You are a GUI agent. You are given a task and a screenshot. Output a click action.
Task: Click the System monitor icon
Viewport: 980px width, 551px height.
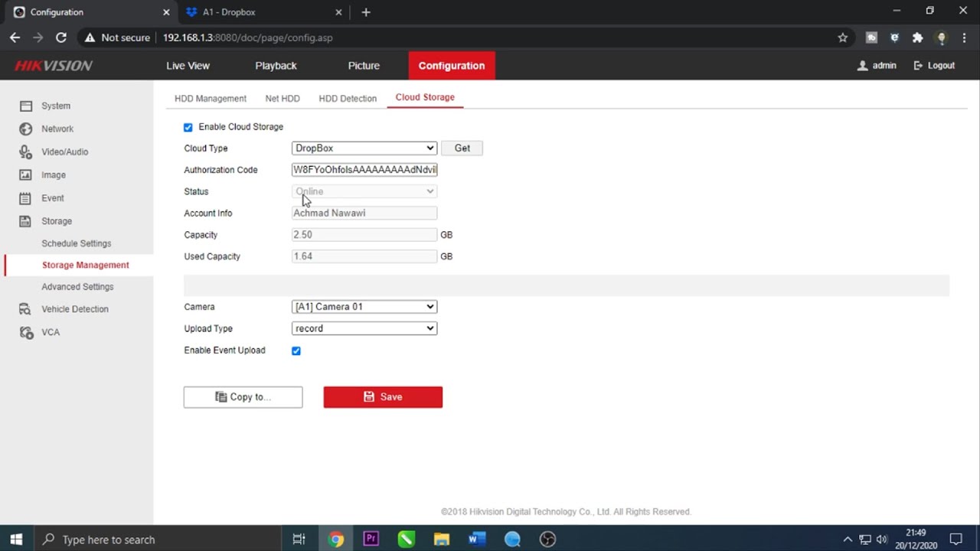26,106
